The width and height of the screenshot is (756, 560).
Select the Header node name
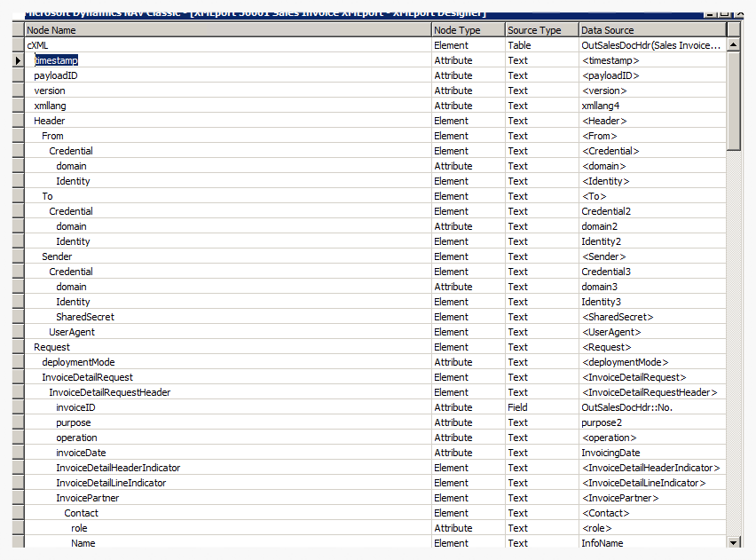point(49,121)
